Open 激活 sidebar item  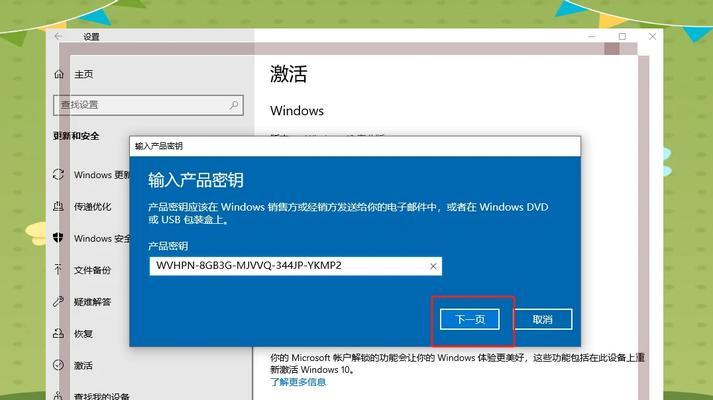(x=83, y=365)
